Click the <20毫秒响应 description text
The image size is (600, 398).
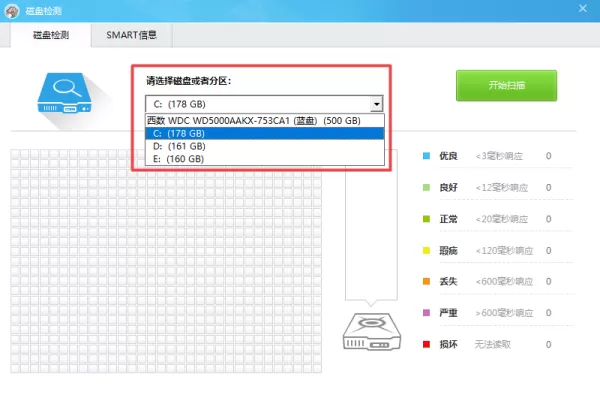502,219
